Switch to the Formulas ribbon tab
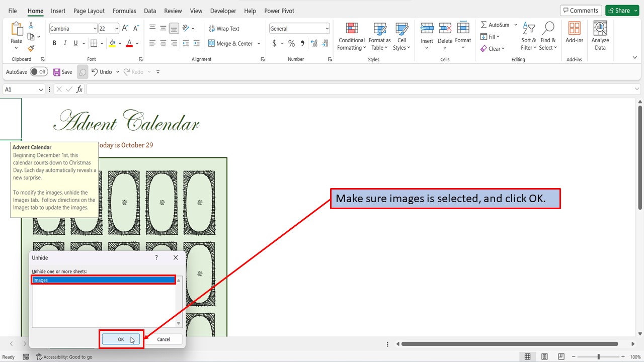Screen dimensions: 644x362 (124, 11)
